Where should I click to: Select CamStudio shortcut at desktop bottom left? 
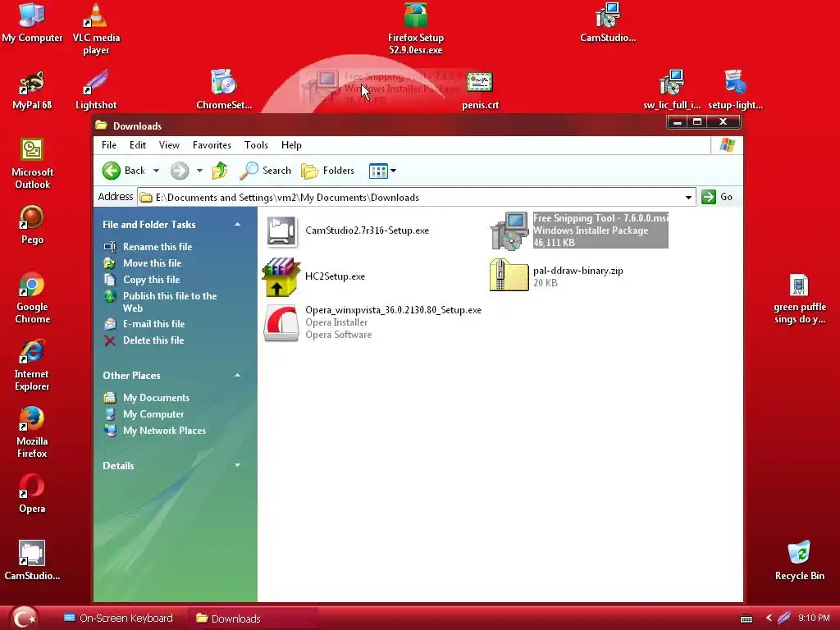coord(32,561)
